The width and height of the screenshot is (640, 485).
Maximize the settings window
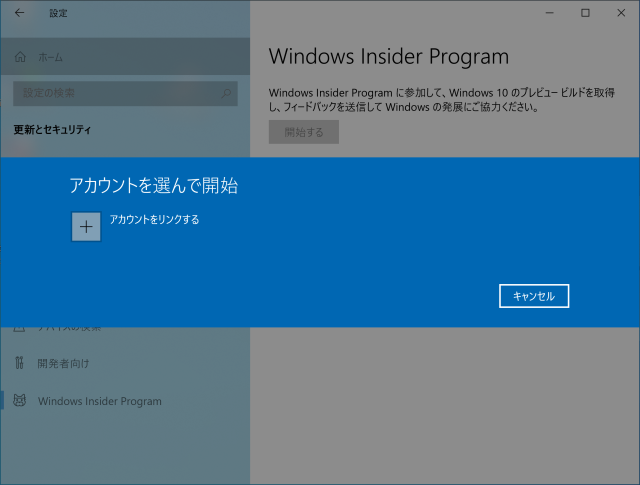[x=585, y=13]
